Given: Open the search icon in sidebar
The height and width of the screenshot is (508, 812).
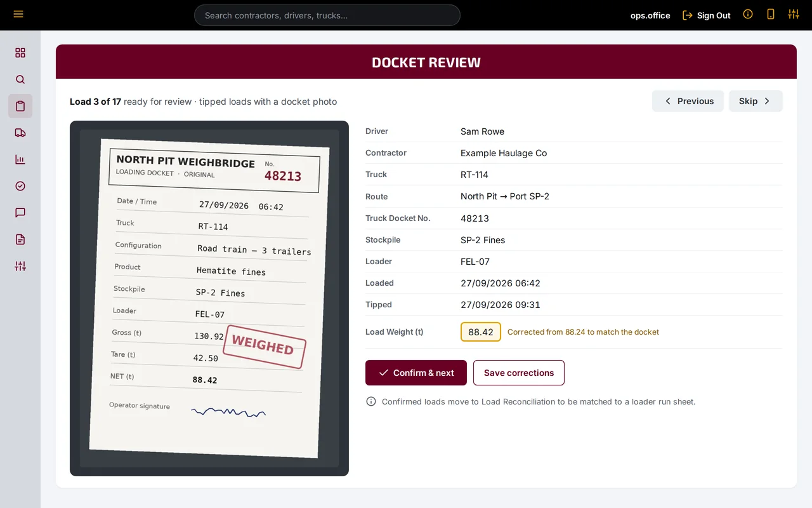Looking at the screenshot, I should tap(20, 79).
